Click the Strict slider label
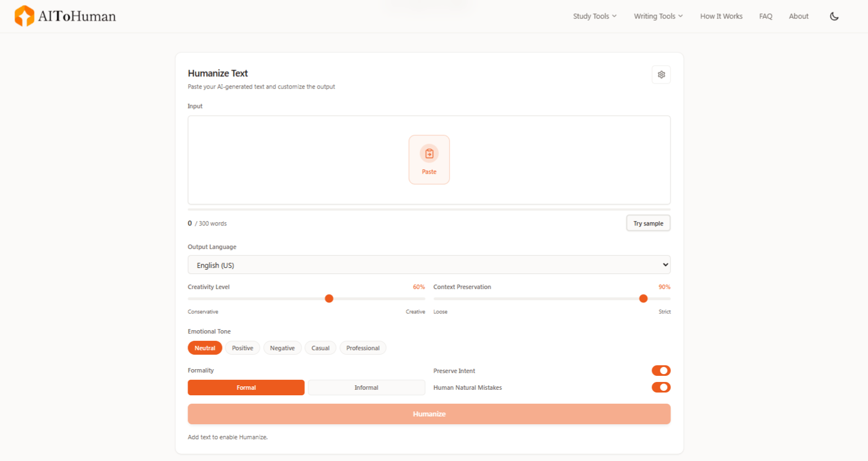The image size is (868, 461). (x=664, y=312)
